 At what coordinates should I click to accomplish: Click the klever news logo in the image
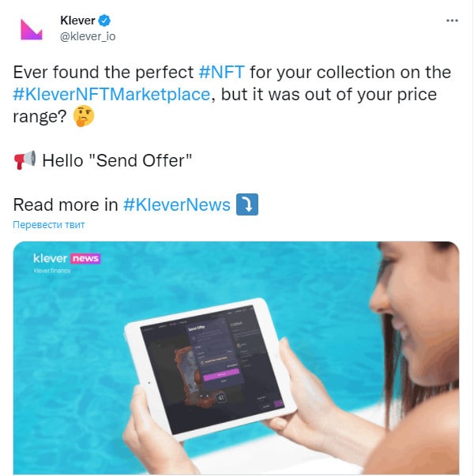pyautogui.click(x=67, y=259)
